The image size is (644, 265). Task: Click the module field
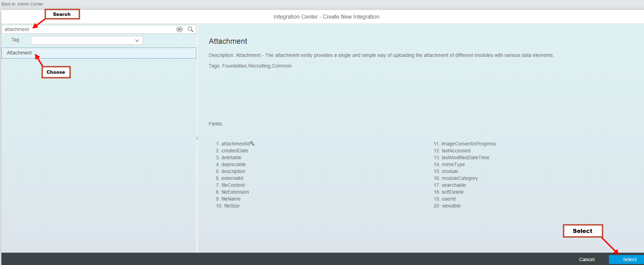(450, 171)
